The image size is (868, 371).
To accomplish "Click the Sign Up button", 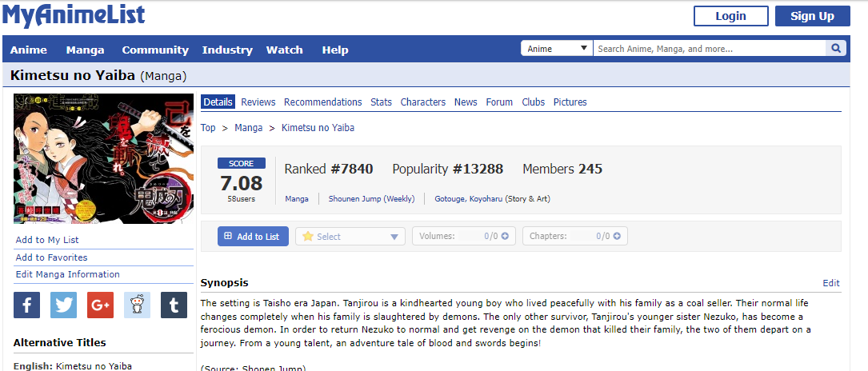I will click(x=812, y=16).
